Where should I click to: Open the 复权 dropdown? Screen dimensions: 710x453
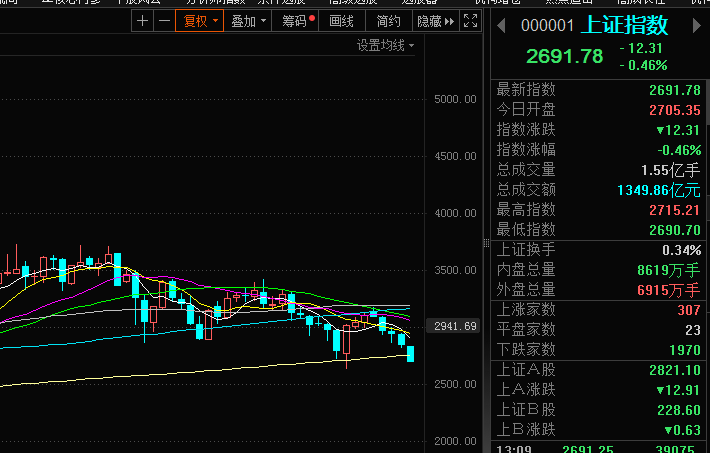click(x=200, y=21)
